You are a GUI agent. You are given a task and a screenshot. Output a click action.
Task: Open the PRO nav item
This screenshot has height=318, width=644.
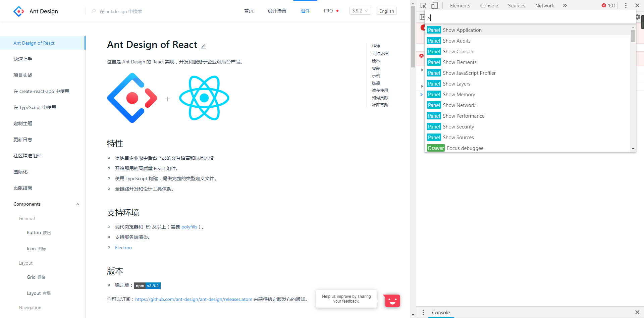coord(331,11)
